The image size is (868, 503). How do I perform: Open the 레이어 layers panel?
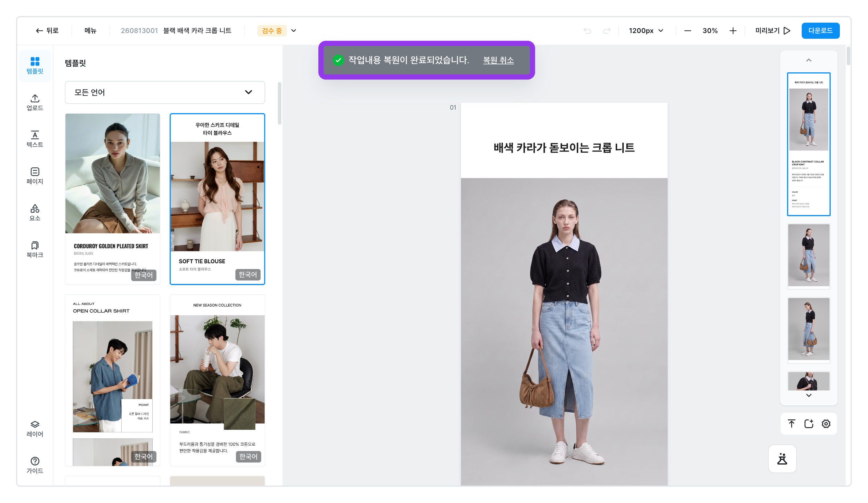tap(35, 429)
